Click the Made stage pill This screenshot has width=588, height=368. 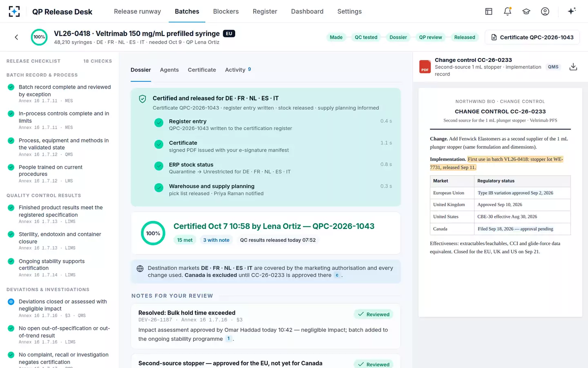point(336,37)
